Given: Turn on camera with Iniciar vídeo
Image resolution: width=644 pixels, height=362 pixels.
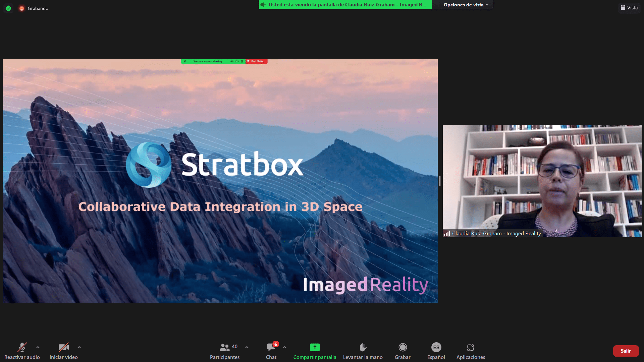Looking at the screenshot, I should (64, 351).
